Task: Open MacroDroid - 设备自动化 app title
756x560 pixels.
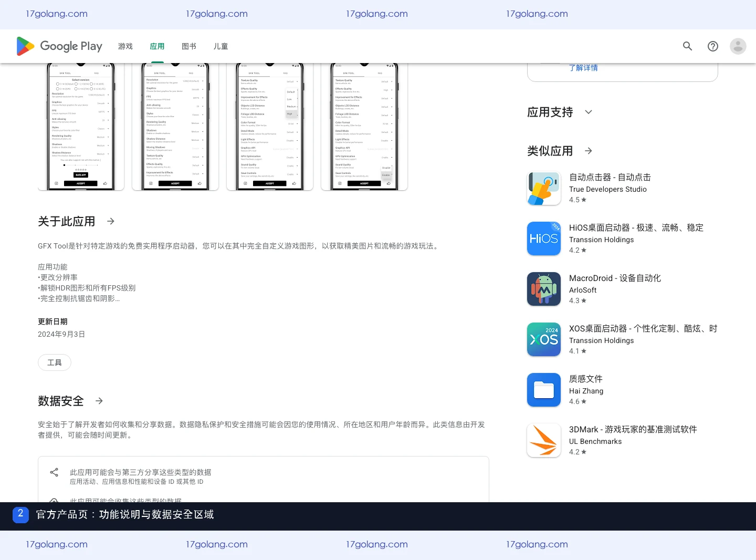Action: coord(615,278)
